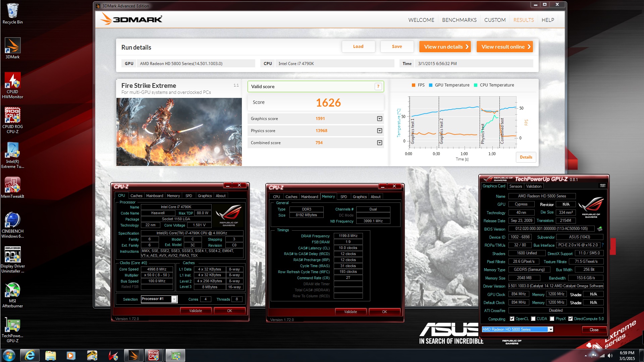Click View run details button
Screen dimensions: 644x362
click(x=445, y=47)
